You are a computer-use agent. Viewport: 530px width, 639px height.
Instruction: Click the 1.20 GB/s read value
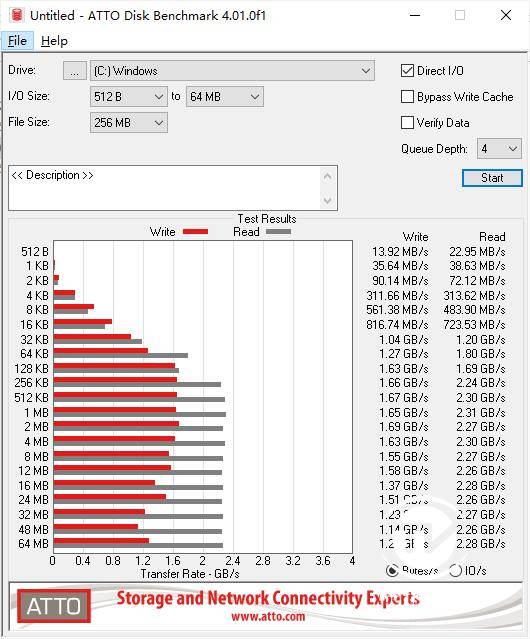(x=481, y=339)
